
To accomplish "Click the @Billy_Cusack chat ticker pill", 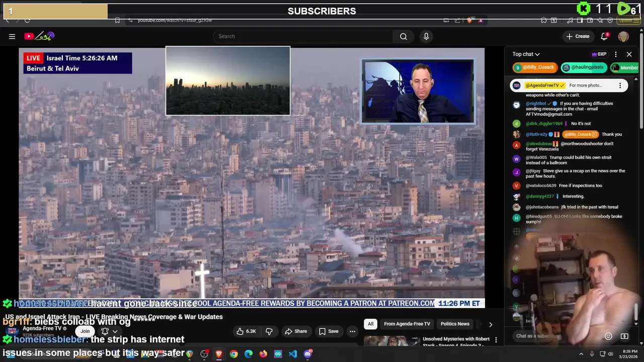I will (x=534, y=67).
